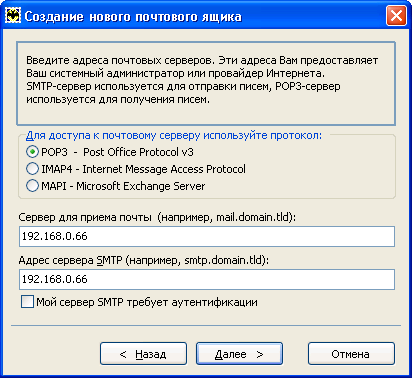Click into the SMTP server address field

point(207,279)
